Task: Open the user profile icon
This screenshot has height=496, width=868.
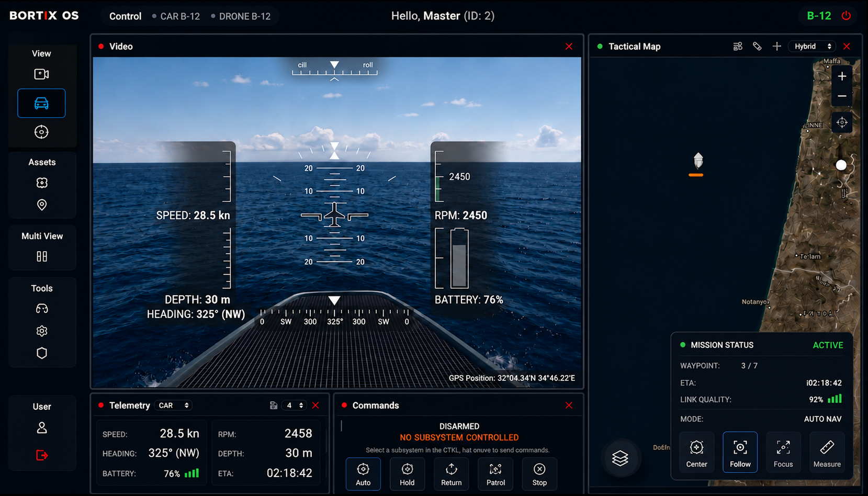Action: (x=42, y=428)
